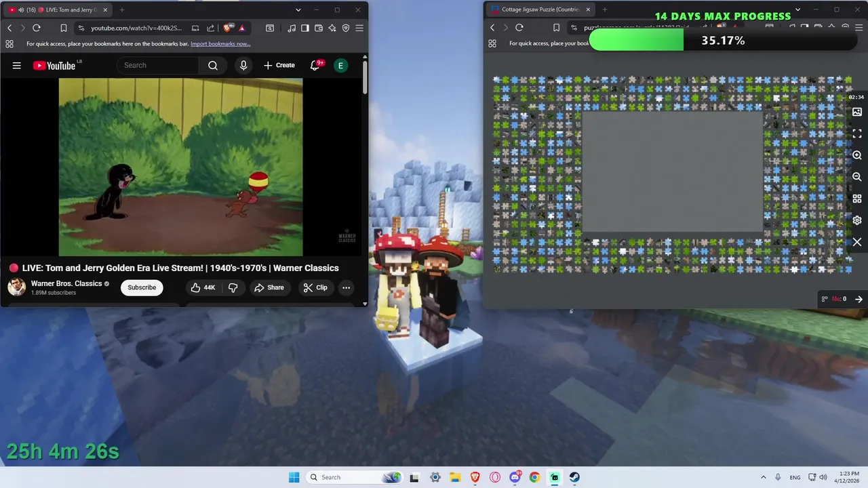Show the puzzle preview image

point(857,112)
